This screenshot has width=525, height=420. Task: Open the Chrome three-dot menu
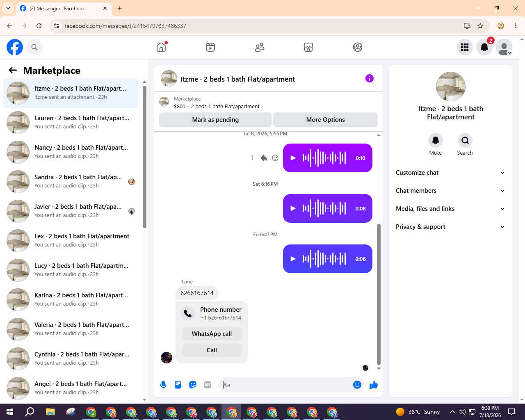[x=516, y=26]
